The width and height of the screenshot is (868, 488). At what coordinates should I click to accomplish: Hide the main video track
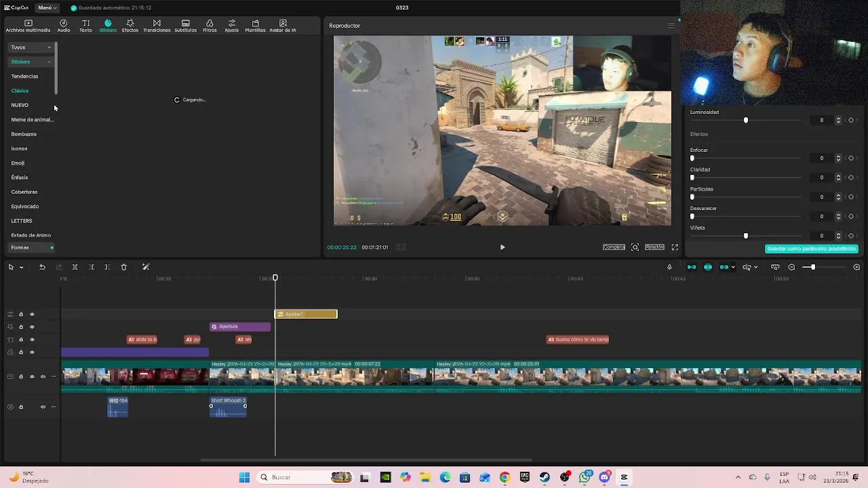point(32,377)
